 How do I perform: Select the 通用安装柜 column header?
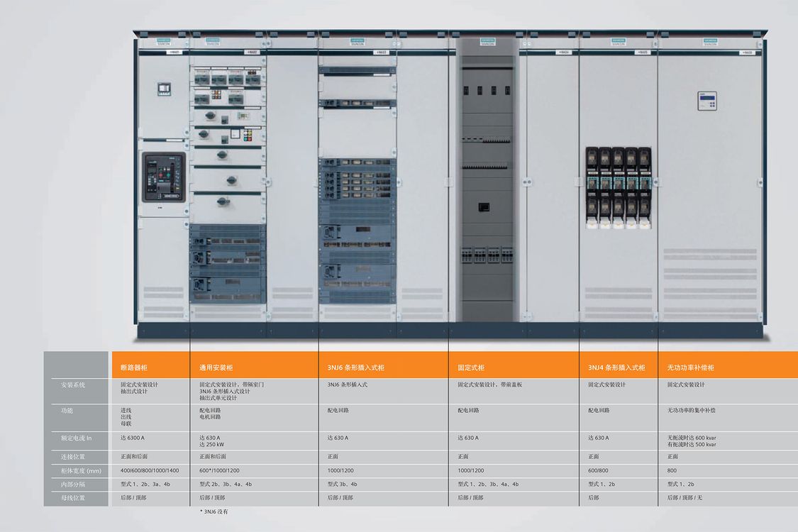tap(216, 367)
